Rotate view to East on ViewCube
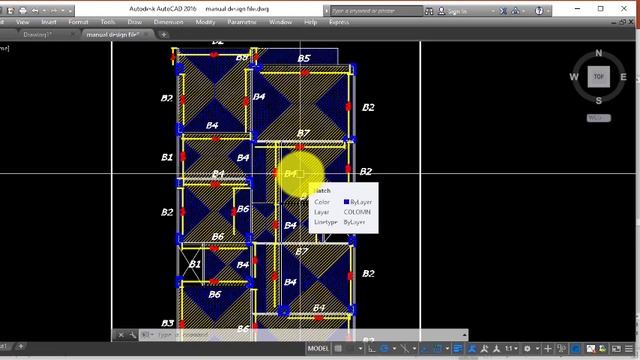This screenshot has width=640, height=360. point(623,77)
